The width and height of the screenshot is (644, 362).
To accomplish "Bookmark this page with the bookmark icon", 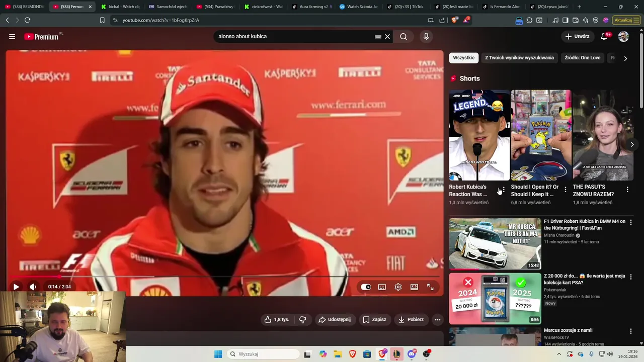I will 102,20.
